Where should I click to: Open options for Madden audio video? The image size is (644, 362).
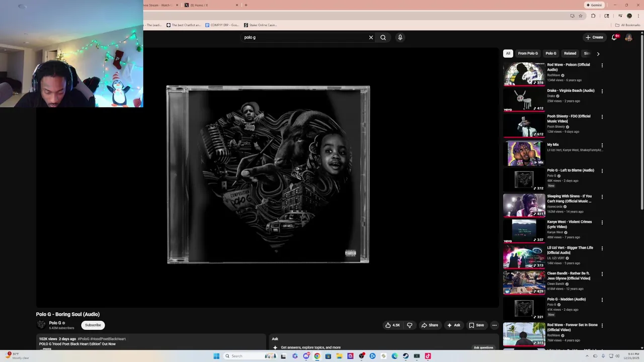click(x=602, y=300)
